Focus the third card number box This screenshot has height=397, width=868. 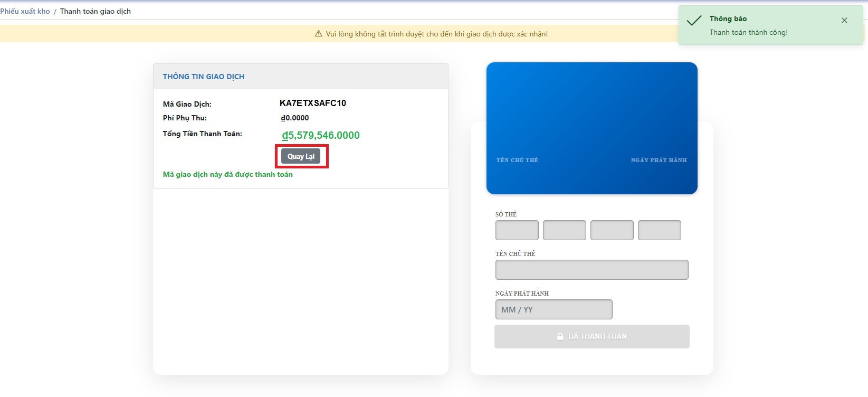click(612, 230)
